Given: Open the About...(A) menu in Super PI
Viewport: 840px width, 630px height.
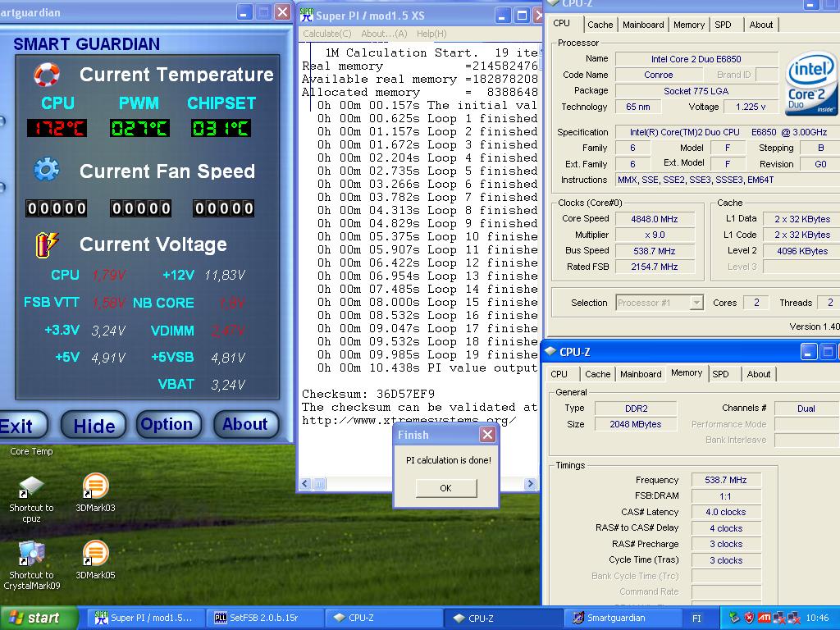Looking at the screenshot, I should (384, 34).
